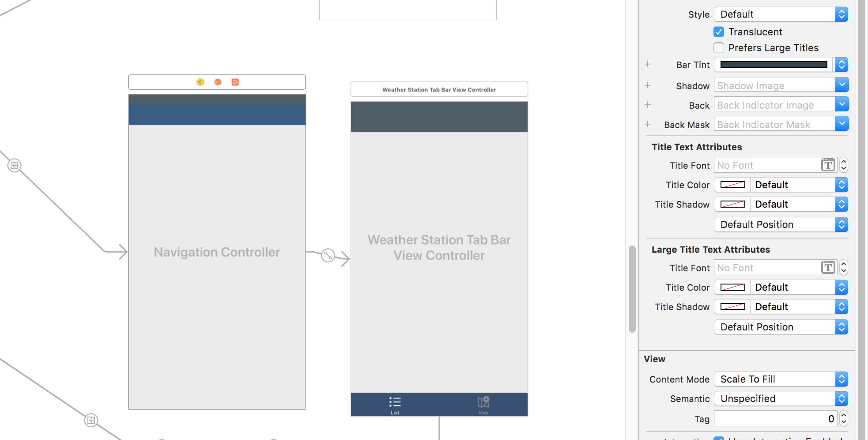Click Title Color swatch under Large Title Text Attributes
This screenshot has height=440, width=868.
pyautogui.click(x=732, y=287)
